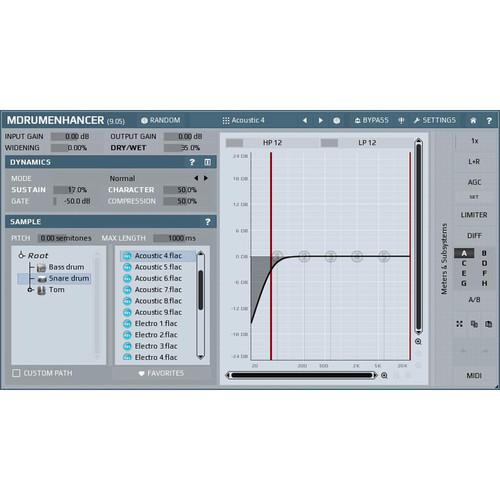
Task: Expand the Tom node in sample tree
Action: pyautogui.click(x=30, y=290)
